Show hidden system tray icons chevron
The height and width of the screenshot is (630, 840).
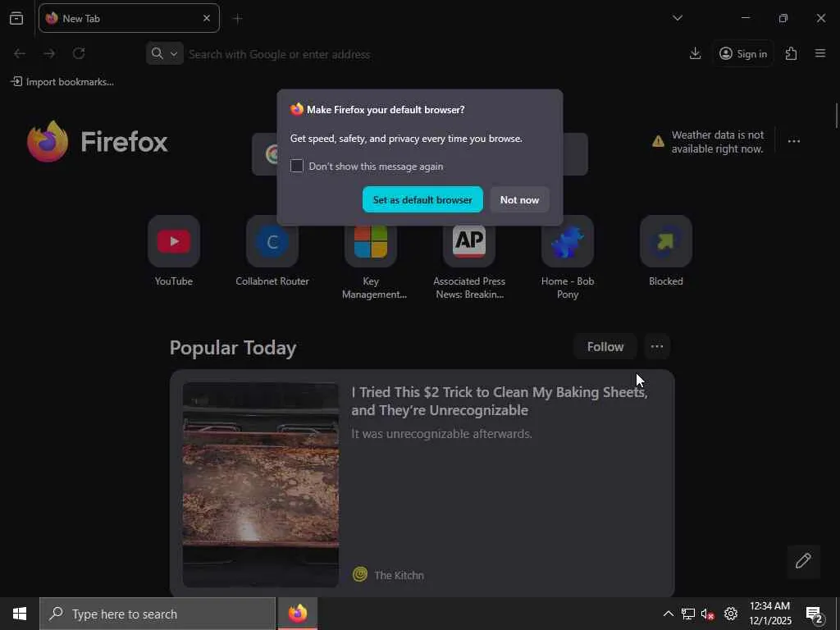click(669, 614)
